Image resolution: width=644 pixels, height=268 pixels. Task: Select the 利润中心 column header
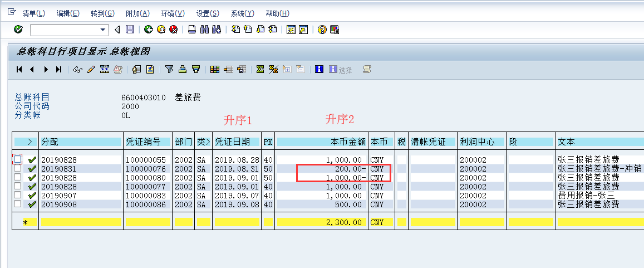coord(481,142)
